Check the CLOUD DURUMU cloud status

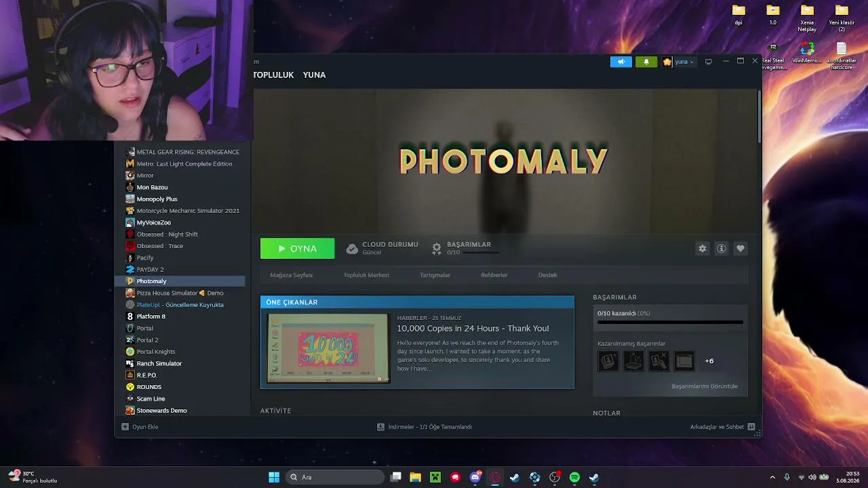pos(382,248)
